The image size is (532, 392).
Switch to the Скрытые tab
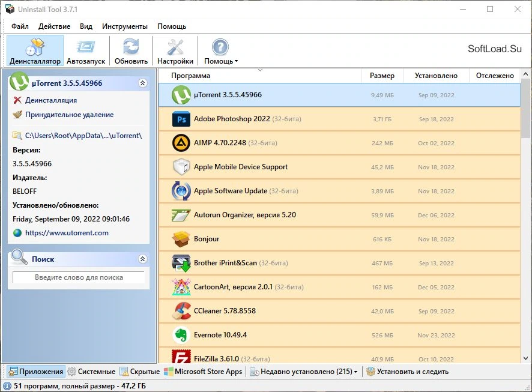click(x=140, y=372)
